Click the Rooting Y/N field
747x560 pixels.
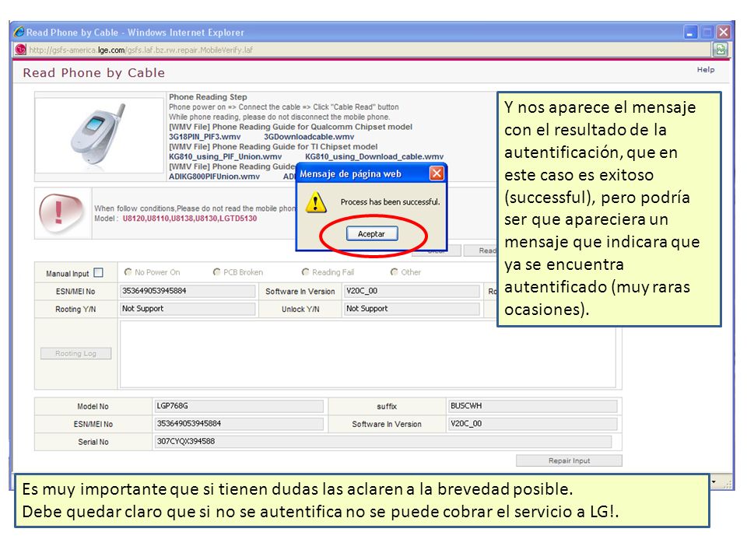(188, 309)
